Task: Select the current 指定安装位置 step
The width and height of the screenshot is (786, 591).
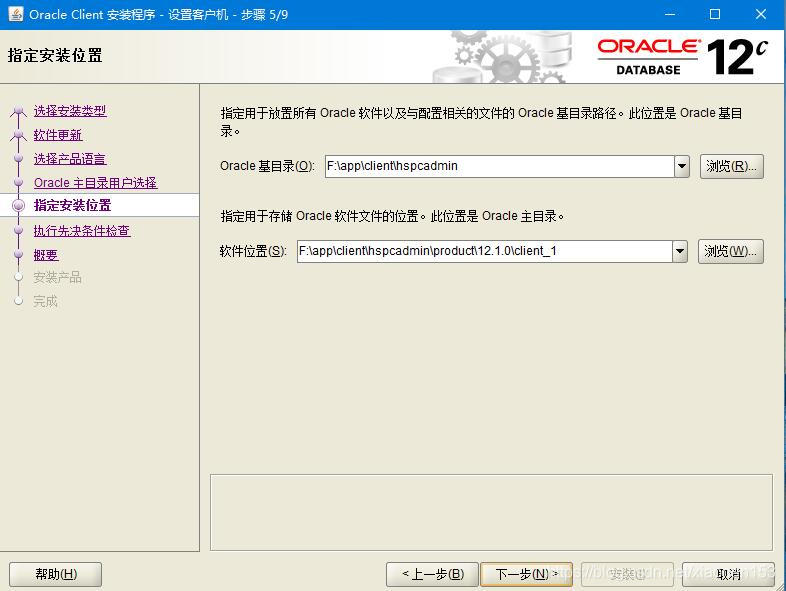Action: point(72,206)
